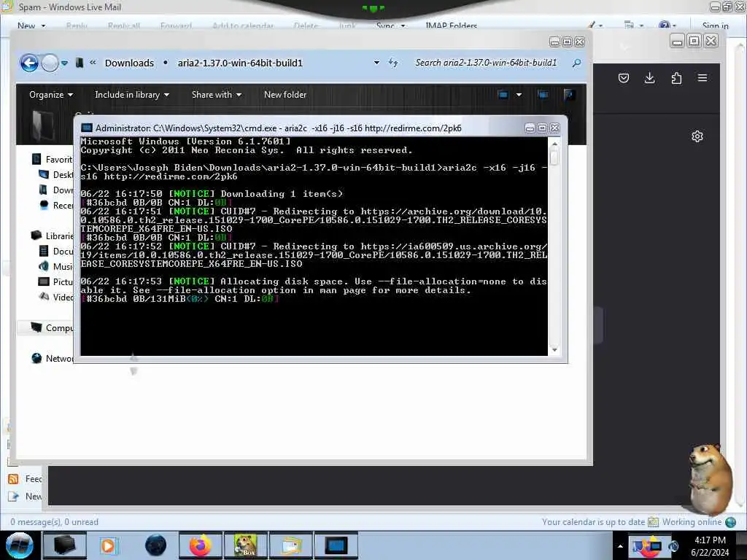Toggle the Explorer preview pane

tap(543, 95)
